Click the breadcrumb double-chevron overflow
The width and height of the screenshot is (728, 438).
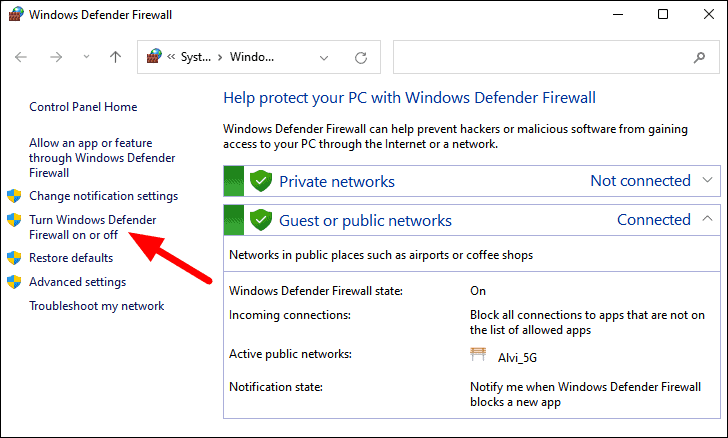pos(171,57)
